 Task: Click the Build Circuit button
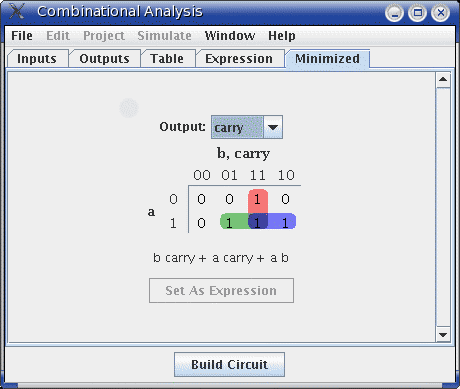(229, 365)
